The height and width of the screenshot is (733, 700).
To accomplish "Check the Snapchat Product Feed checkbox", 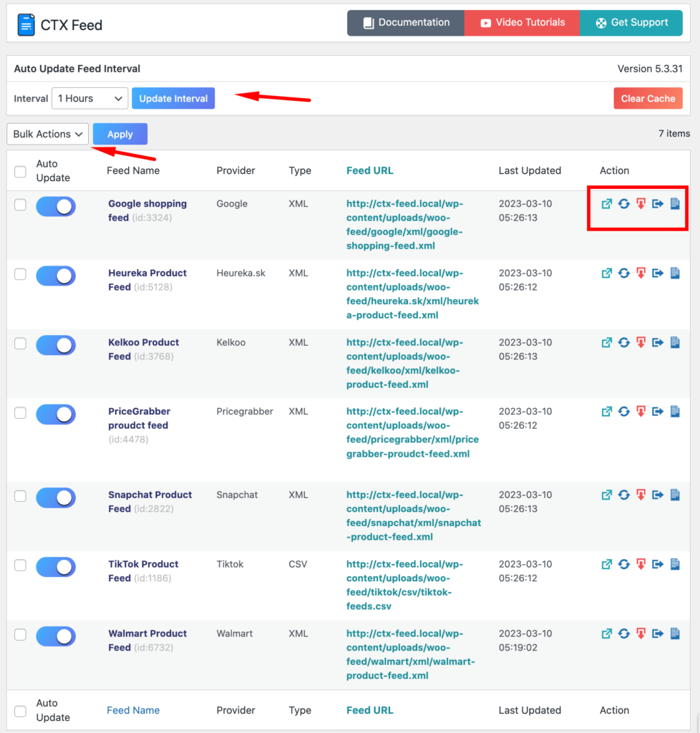I will coord(20,496).
